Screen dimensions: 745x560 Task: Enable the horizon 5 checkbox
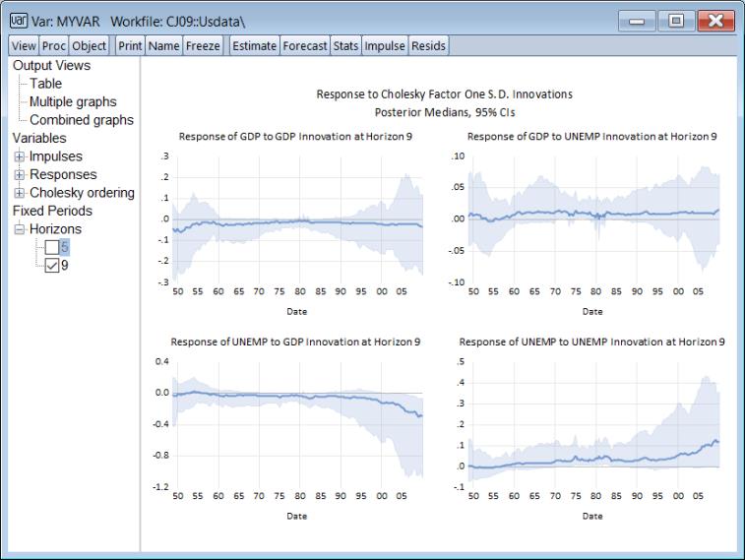point(52,247)
